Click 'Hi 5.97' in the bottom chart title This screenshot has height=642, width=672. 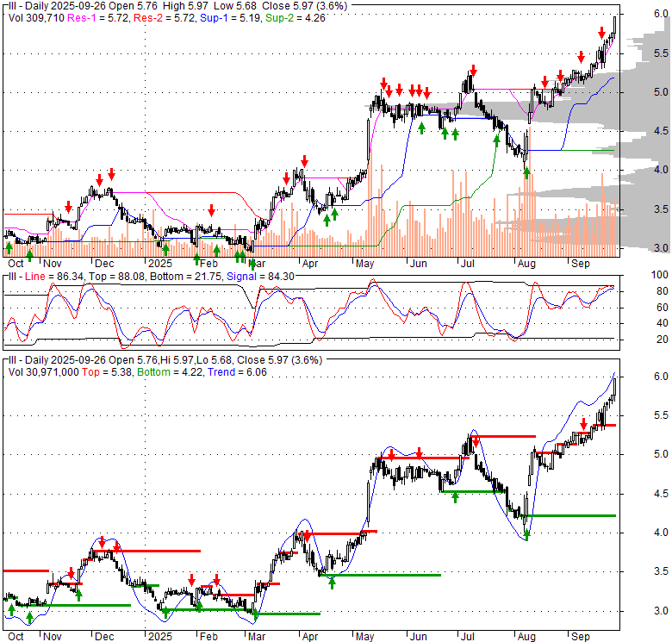178,360
